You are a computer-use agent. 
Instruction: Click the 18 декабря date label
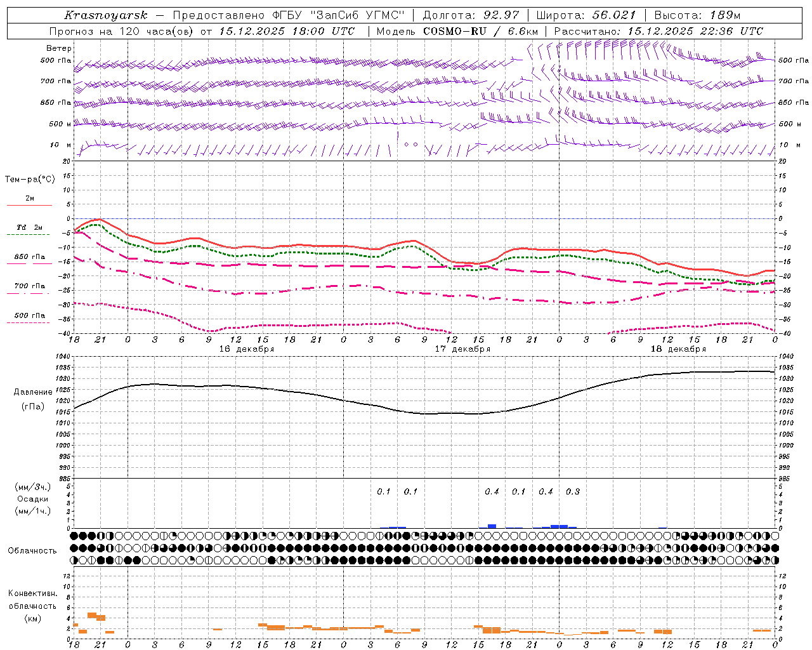coord(678,349)
